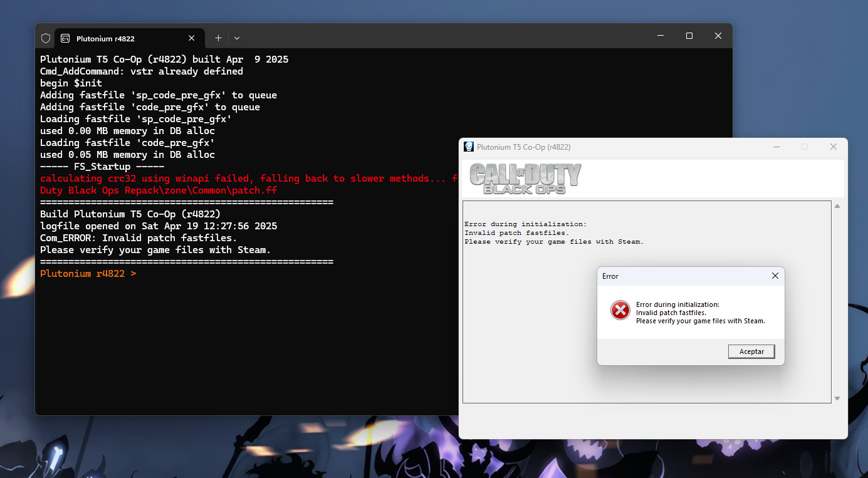Click the Call of Duty Black Ops logo
Image resolution: width=868 pixels, height=478 pixels.
pyautogui.click(x=525, y=179)
